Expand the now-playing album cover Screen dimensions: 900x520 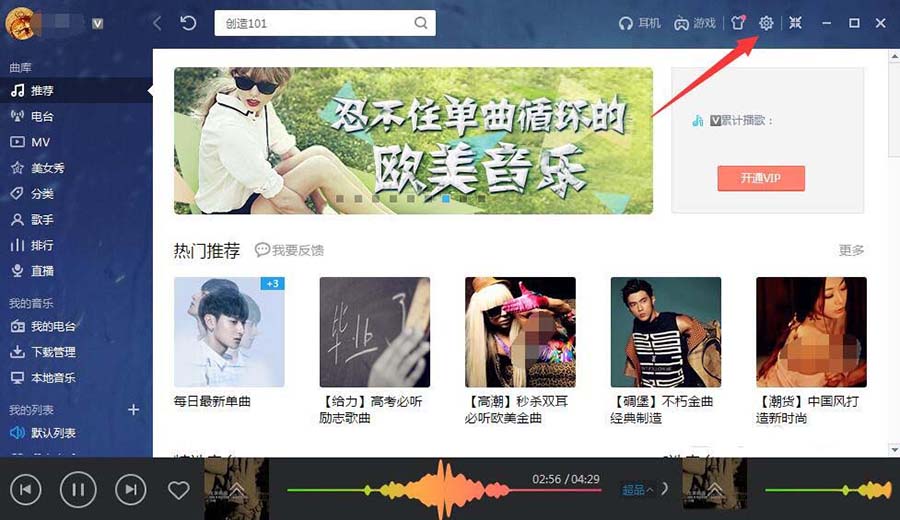click(x=236, y=488)
